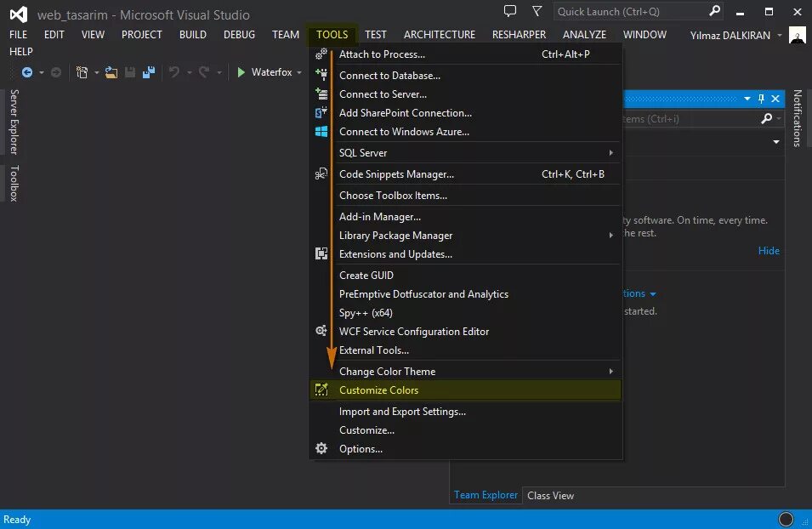812x529 pixels.
Task: Open the Server Explorer side tab
Action: 14,122
